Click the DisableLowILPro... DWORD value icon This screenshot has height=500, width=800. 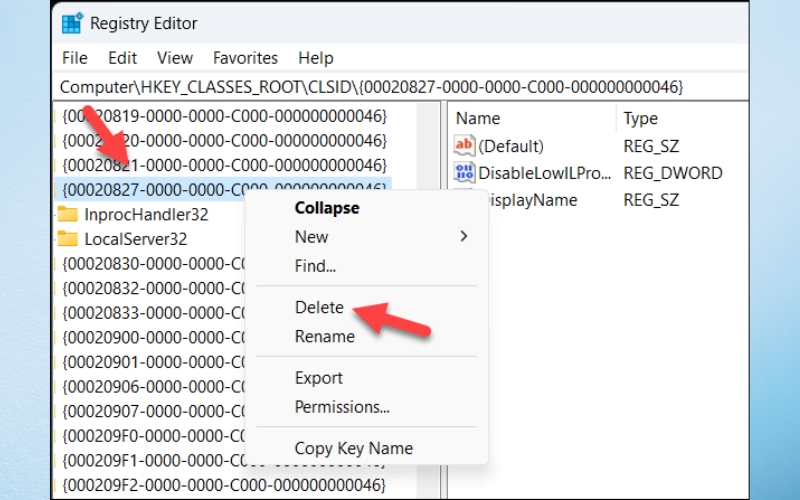(x=464, y=173)
